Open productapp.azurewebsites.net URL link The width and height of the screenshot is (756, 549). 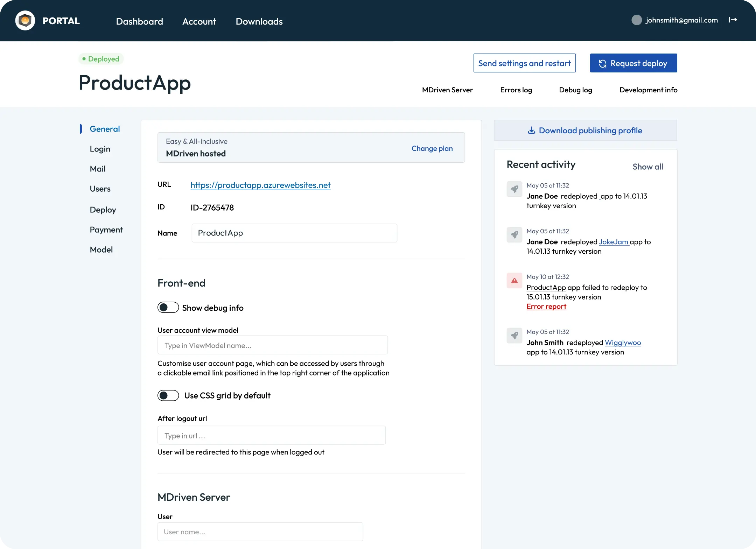tap(260, 185)
